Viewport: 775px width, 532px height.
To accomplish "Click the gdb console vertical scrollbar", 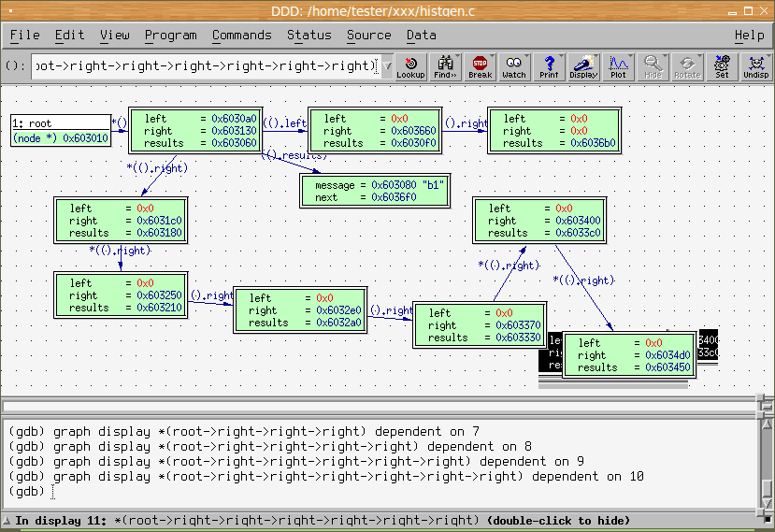I will 767,458.
